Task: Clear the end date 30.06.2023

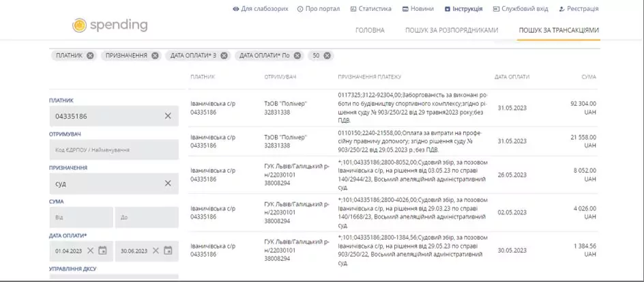Action: click(156, 251)
